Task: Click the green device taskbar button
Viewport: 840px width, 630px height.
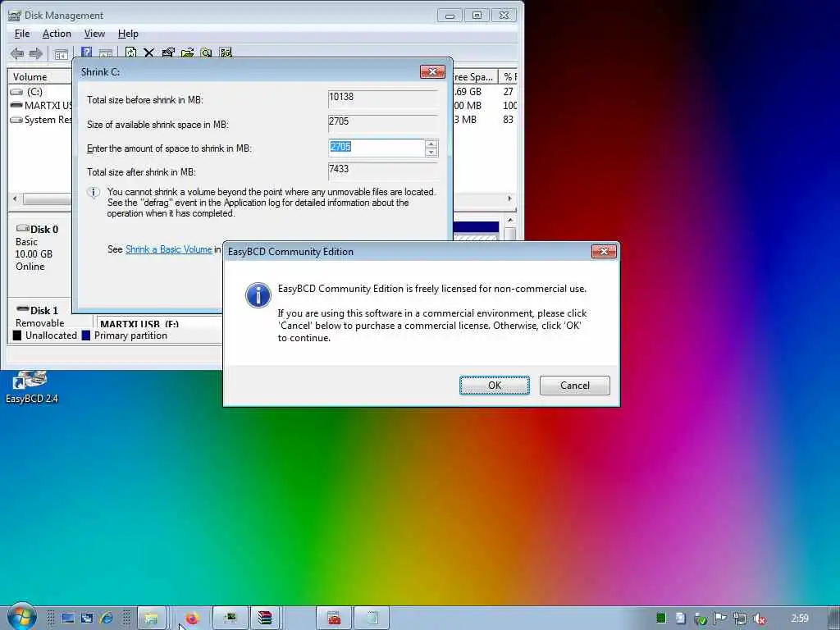Action: pos(231,619)
